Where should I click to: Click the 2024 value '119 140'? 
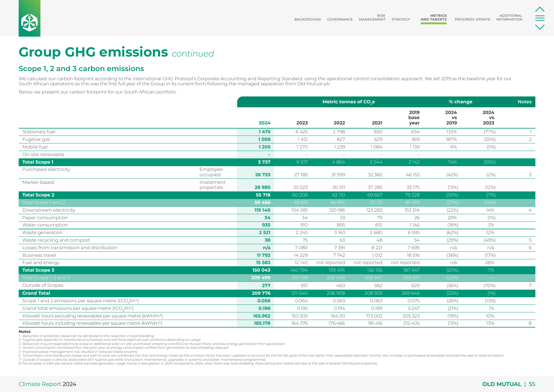(262, 210)
